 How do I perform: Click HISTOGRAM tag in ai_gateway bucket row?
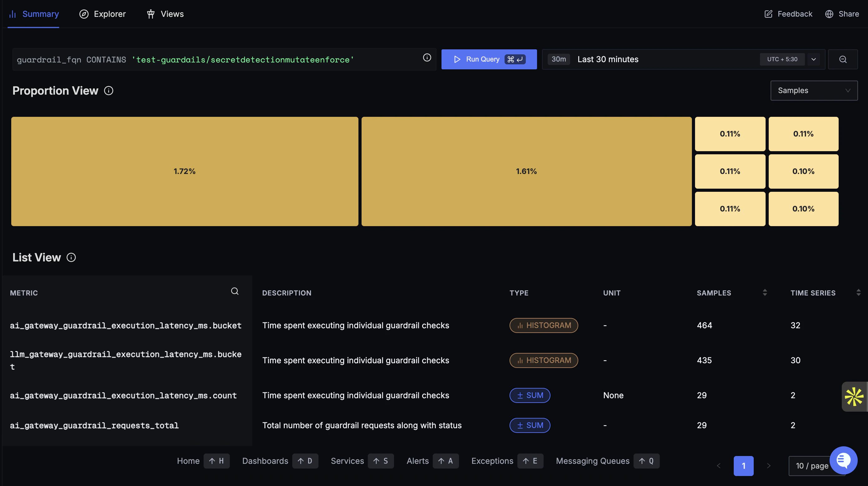coord(544,325)
